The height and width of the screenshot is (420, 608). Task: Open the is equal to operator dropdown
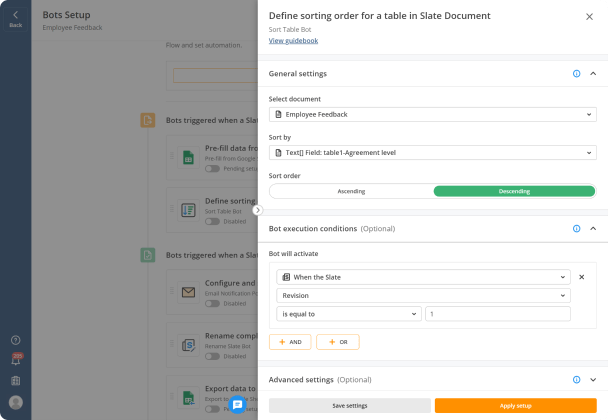[x=349, y=314]
